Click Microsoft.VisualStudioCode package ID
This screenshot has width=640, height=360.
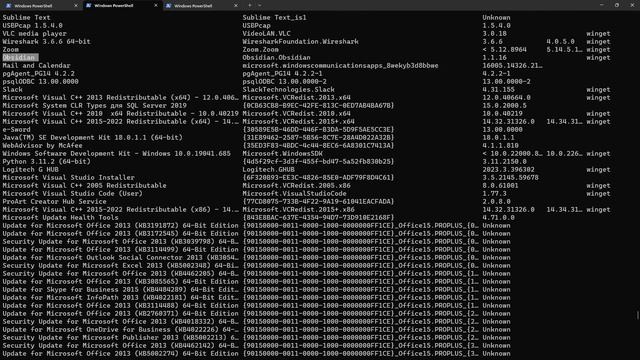[294, 193]
